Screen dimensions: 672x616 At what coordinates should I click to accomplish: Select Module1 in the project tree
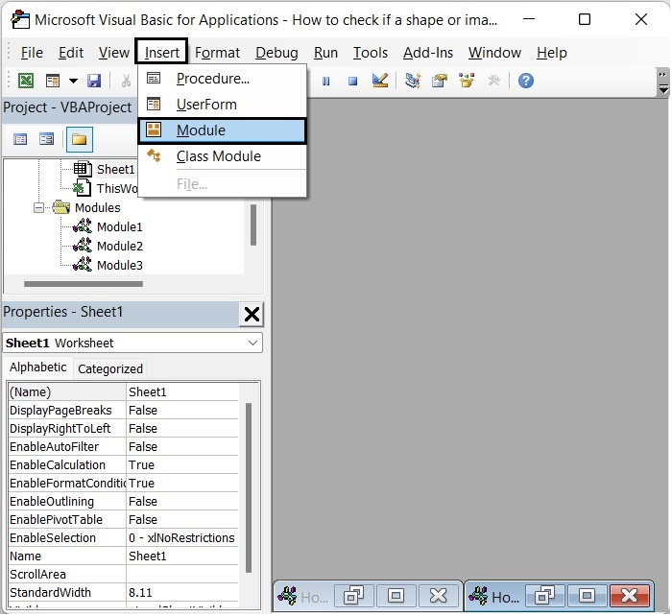pos(119,227)
